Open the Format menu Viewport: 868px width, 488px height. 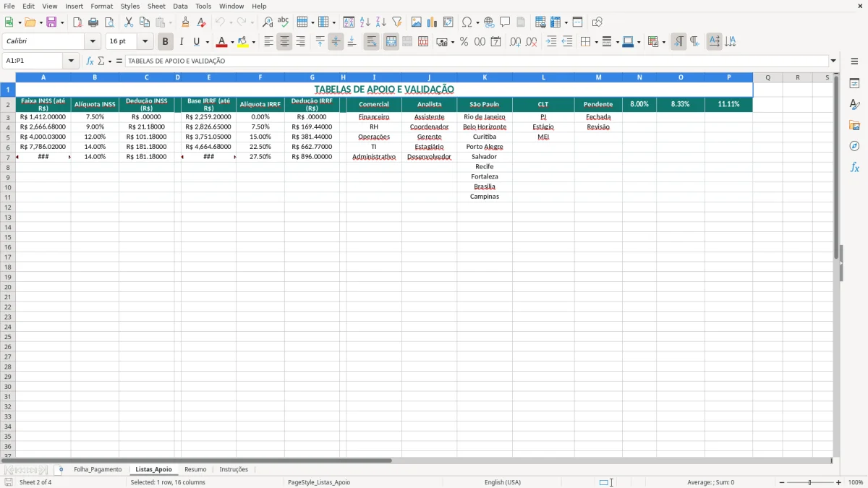(x=101, y=6)
